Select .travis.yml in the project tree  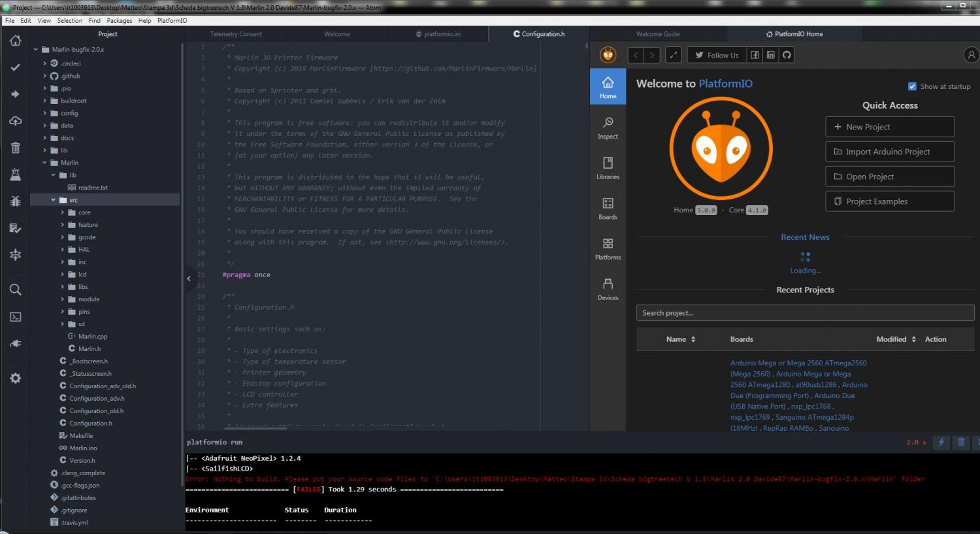click(x=74, y=523)
